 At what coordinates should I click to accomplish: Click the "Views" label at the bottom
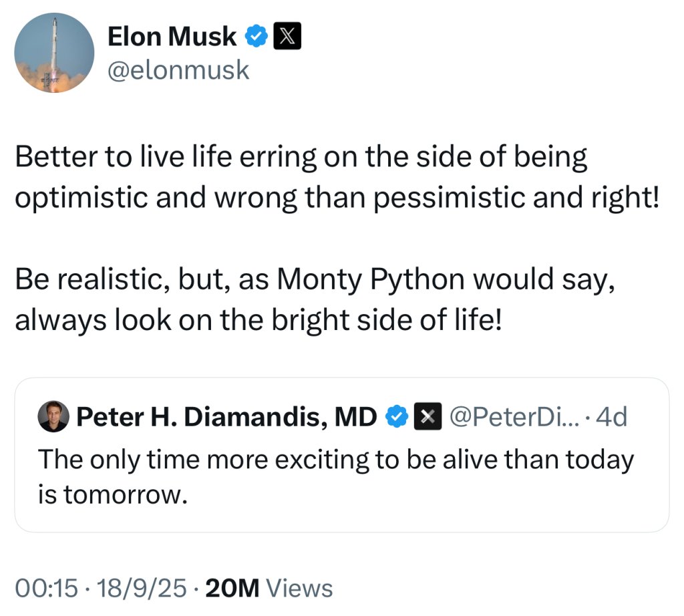tap(299, 588)
